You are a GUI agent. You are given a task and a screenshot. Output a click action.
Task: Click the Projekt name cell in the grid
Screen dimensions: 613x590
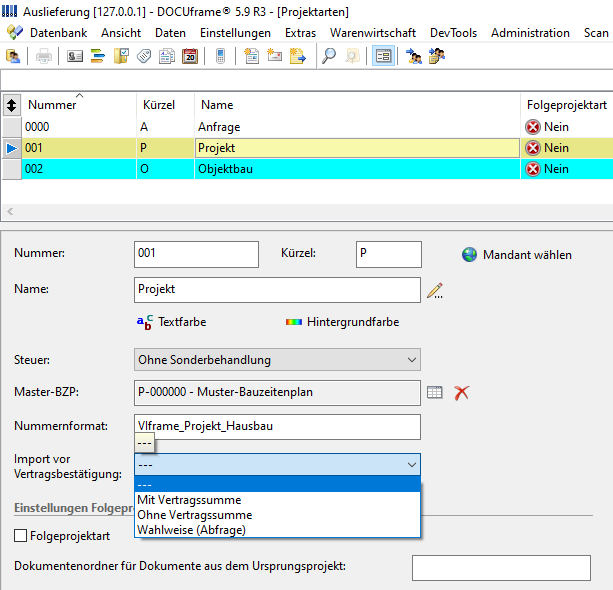click(x=357, y=148)
